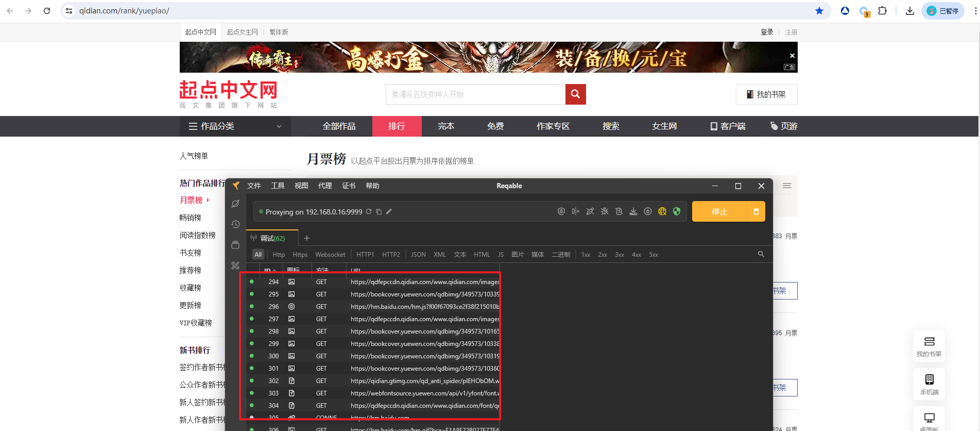Open the collections sidebar icon in Reqable
The height and width of the screenshot is (431, 980).
235,245
